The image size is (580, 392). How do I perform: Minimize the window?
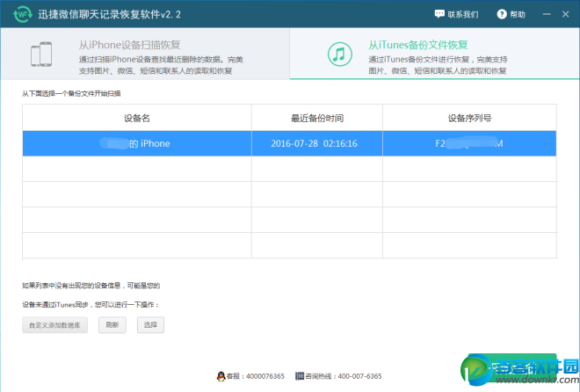coord(547,14)
